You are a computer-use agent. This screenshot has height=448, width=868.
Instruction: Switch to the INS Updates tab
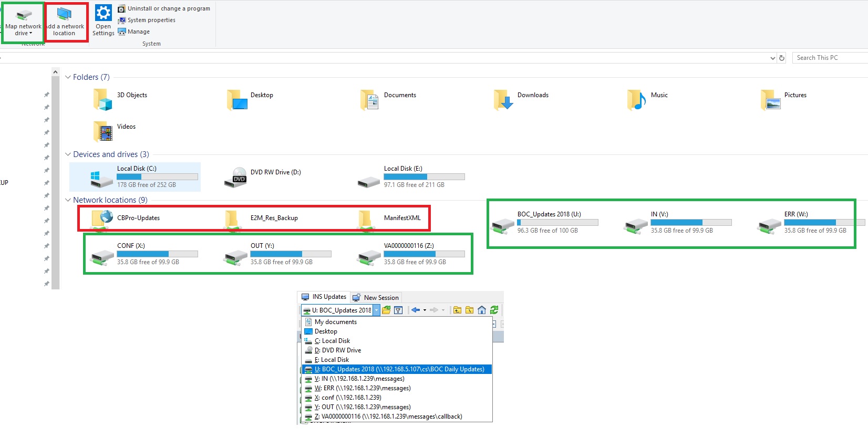(x=324, y=297)
